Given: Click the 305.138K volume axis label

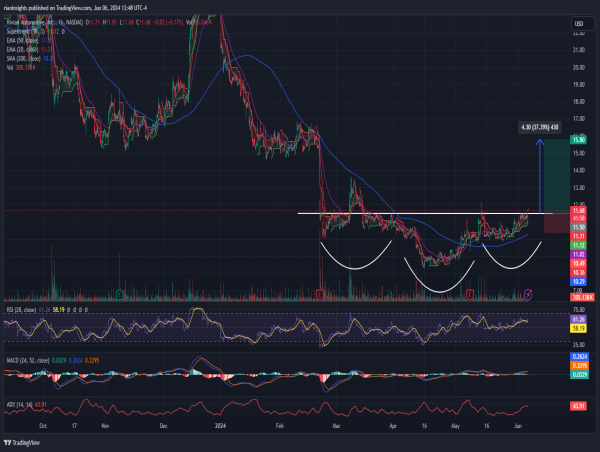Looking at the screenshot, I should click(x=582, y=297).
